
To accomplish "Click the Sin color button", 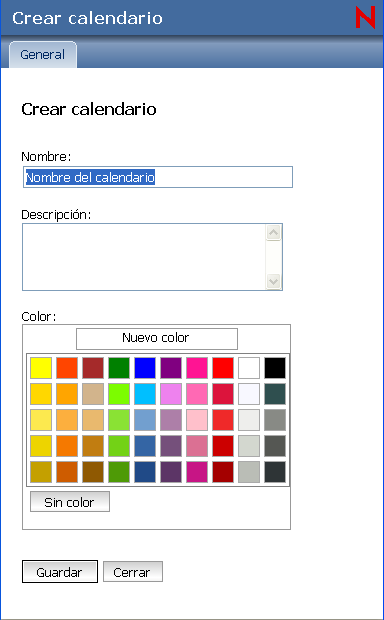I will pos(70,502).
